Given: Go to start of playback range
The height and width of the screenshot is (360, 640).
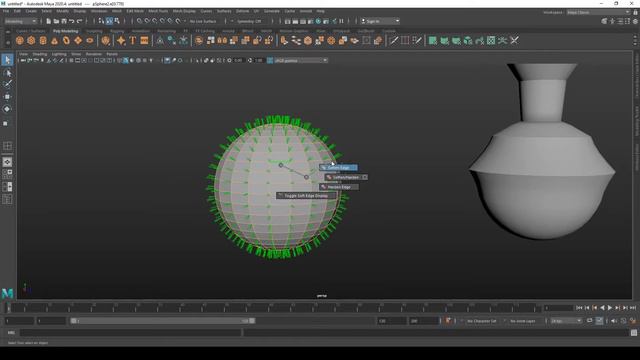Looking at the screenshot, I should [x=579, y=308].
